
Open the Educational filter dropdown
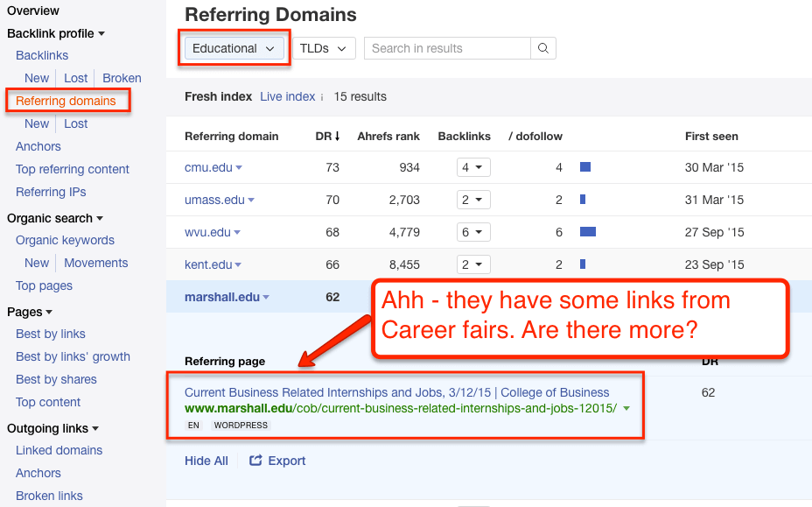(234, 48)
